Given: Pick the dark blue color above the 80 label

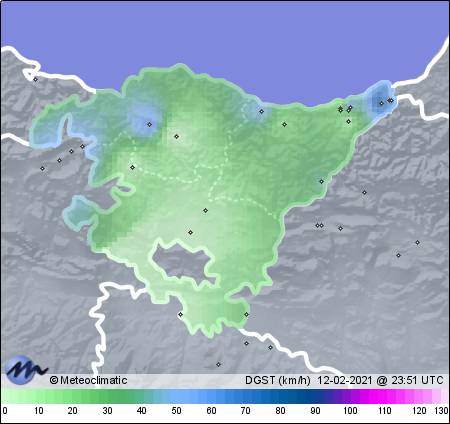Looking at the screenshot, I should point(280,396).
